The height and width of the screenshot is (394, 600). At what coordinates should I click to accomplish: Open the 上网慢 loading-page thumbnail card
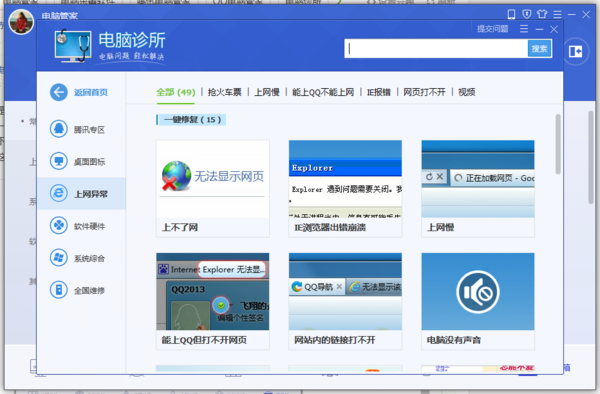pos(478,189)
